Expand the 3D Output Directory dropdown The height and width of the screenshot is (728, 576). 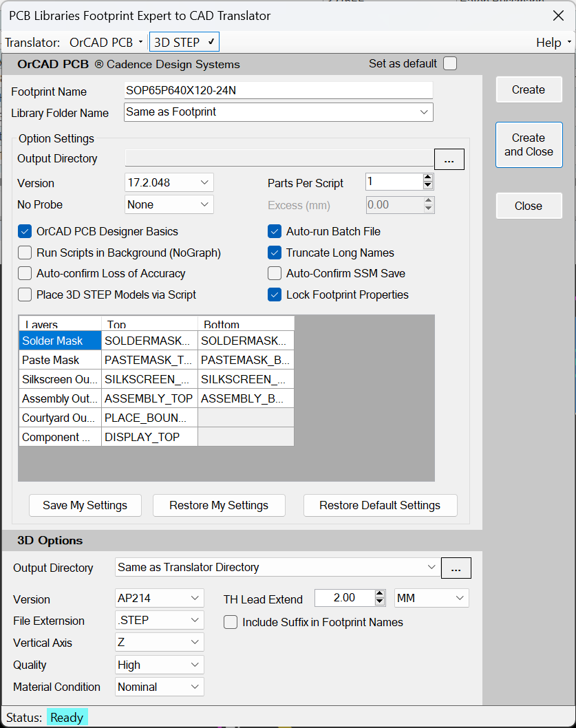click(431, 567)
